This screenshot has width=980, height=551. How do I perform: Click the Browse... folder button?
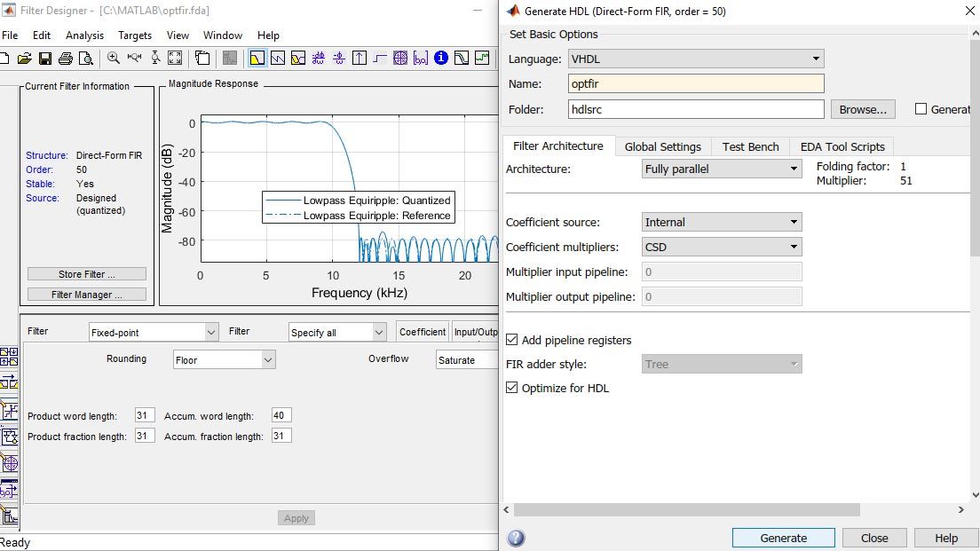point(863,109)
